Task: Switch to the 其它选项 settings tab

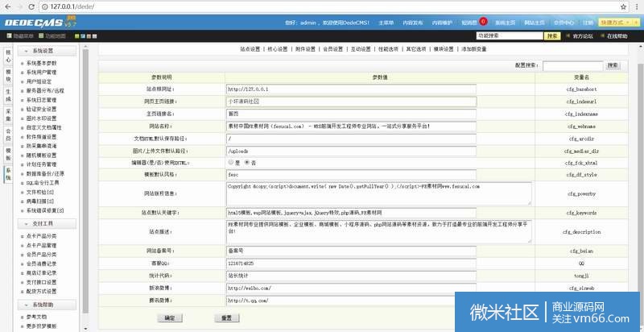Action: (416, 49)
